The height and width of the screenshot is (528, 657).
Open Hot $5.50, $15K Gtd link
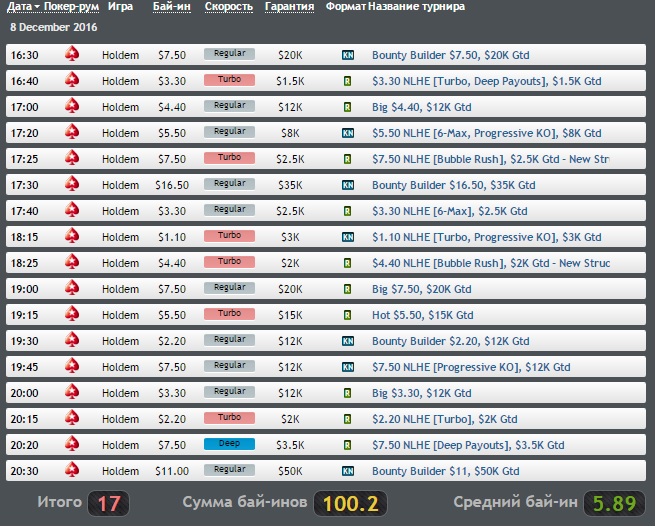(422, 315)
